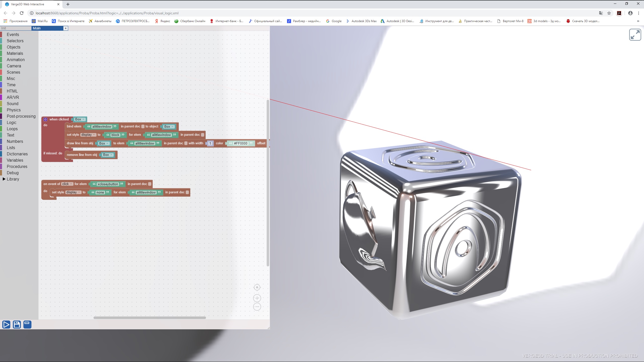Open the Сбербанк Онлайн bookmark
This screenshot has width=644, height=362.
coord(190,21)
